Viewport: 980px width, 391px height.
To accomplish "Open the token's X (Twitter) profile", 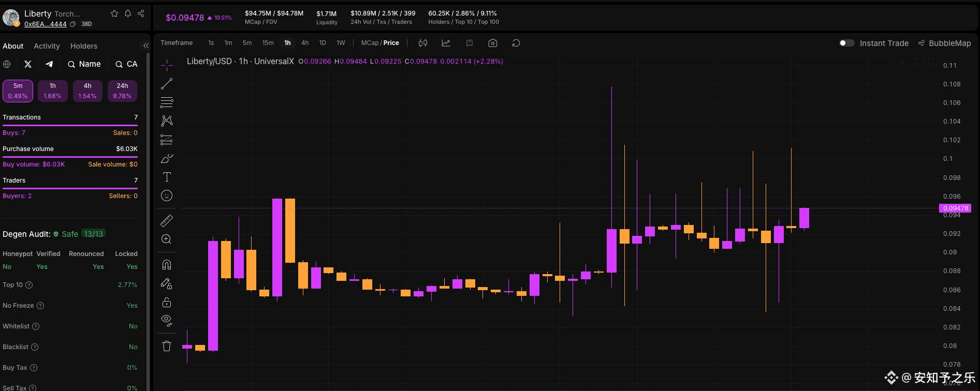I will point(28,64).
